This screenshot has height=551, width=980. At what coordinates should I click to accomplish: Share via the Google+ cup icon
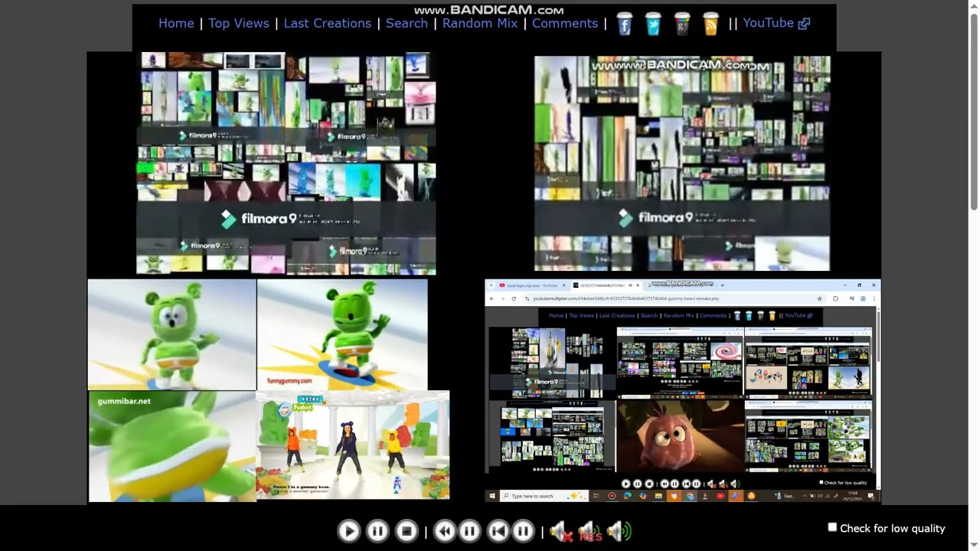(682, 24)
